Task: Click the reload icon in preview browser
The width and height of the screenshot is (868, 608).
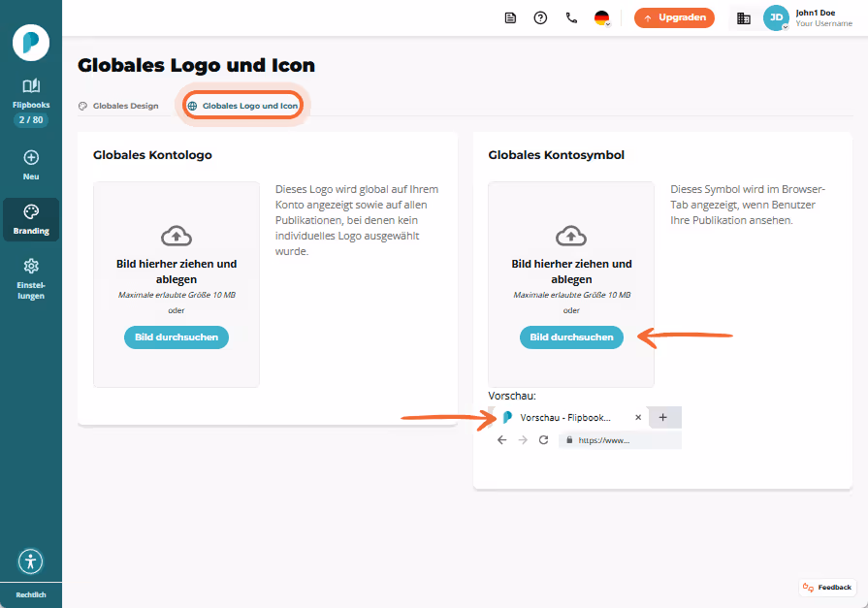Action: (x=544, y=440)
